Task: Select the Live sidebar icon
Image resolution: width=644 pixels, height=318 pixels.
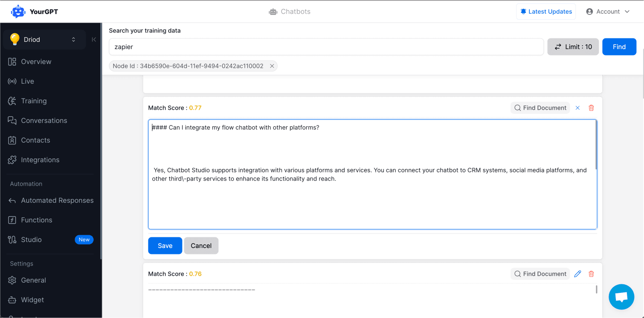Action: pyautogui.click(x=27, y=81)
